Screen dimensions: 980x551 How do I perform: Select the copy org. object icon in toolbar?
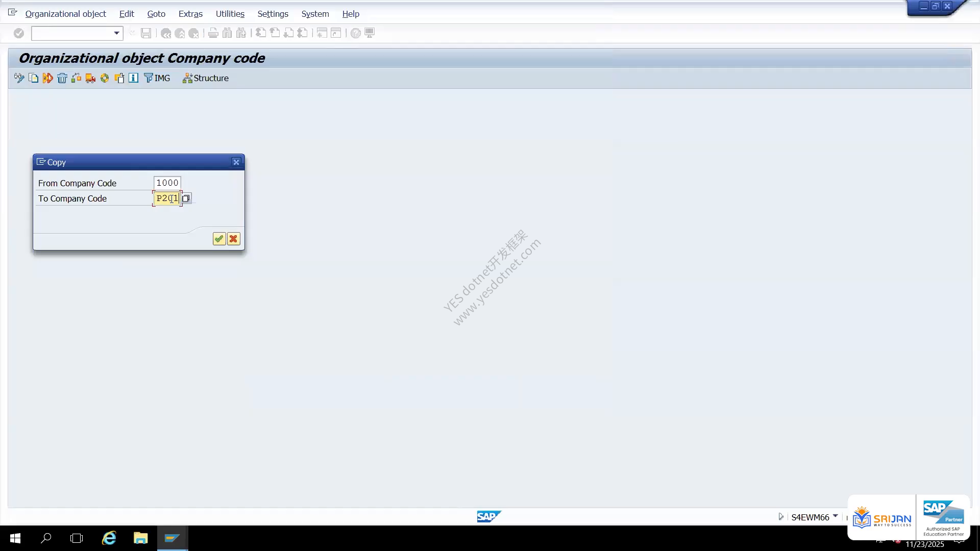point(34,78)
